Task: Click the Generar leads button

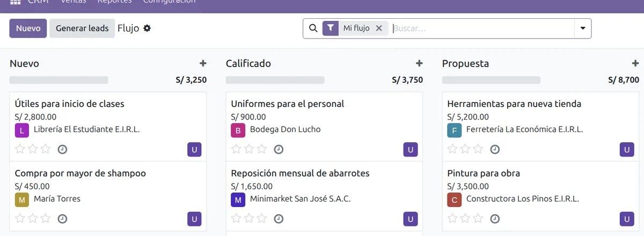Action: coord(82,28)
